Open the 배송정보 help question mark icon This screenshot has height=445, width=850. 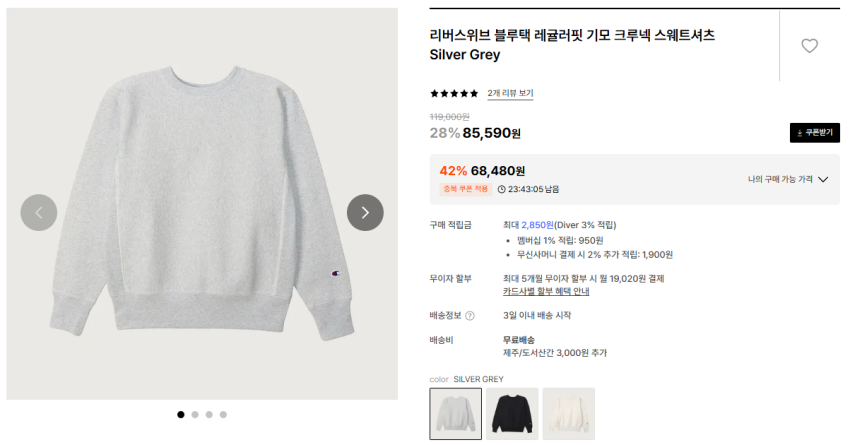470,316
